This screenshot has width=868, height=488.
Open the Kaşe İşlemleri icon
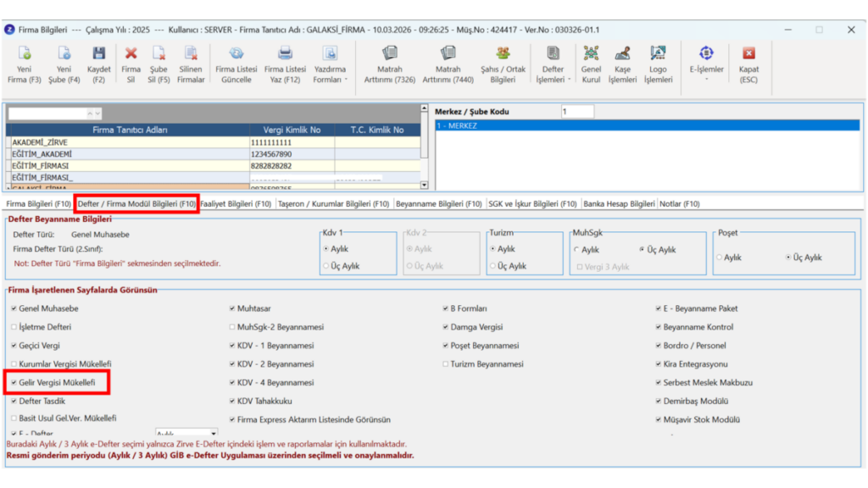tap(622, 64)
